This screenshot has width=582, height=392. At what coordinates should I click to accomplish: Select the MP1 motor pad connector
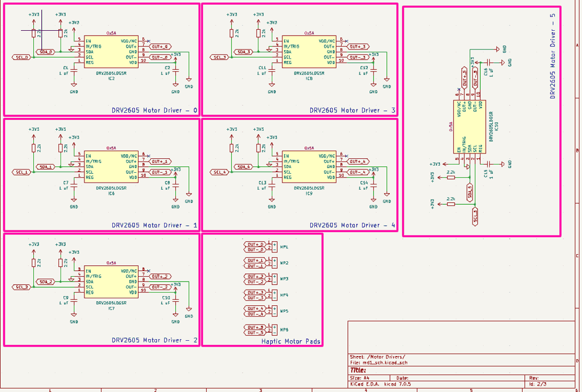point(274,247)
